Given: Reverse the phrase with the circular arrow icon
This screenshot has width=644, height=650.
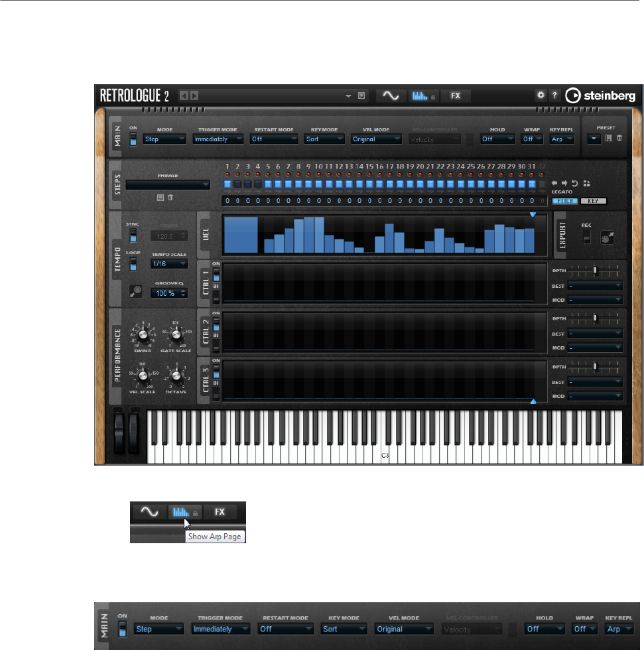Looking at the screenshot, I should [x=575, y=183].
